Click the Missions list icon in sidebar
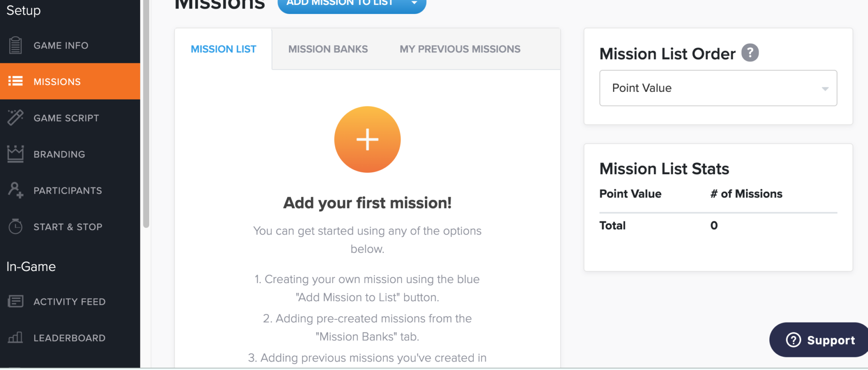This screenshot has width=868, height=370. (x=15, y=81)
